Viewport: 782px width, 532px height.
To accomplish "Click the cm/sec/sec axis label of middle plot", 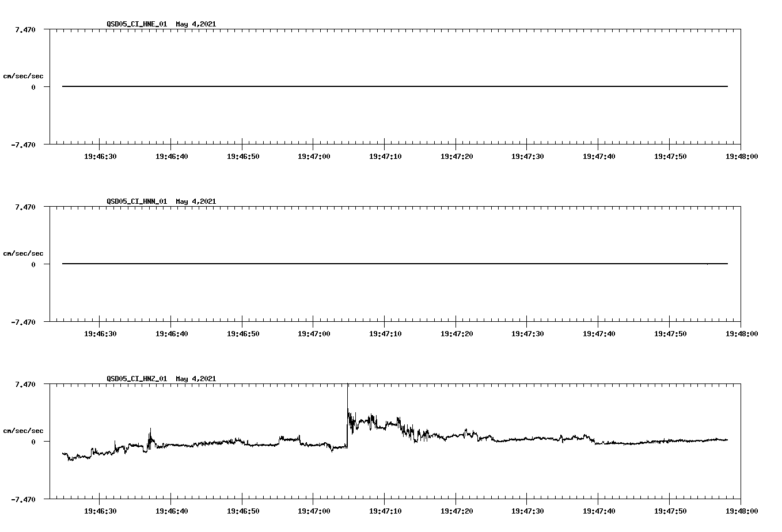I will [x=24, y=253].
